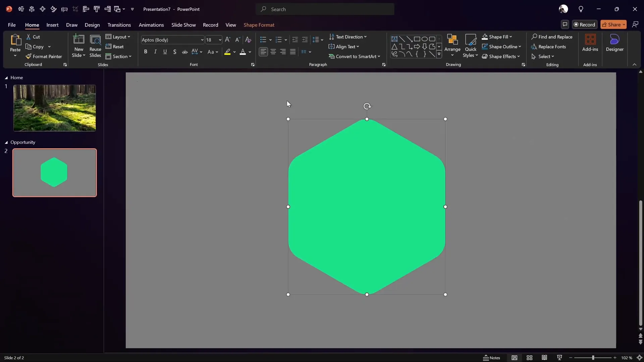Activate the Format Painter tool
Viewport: 644px width, 362px height.
click(44, 56)
